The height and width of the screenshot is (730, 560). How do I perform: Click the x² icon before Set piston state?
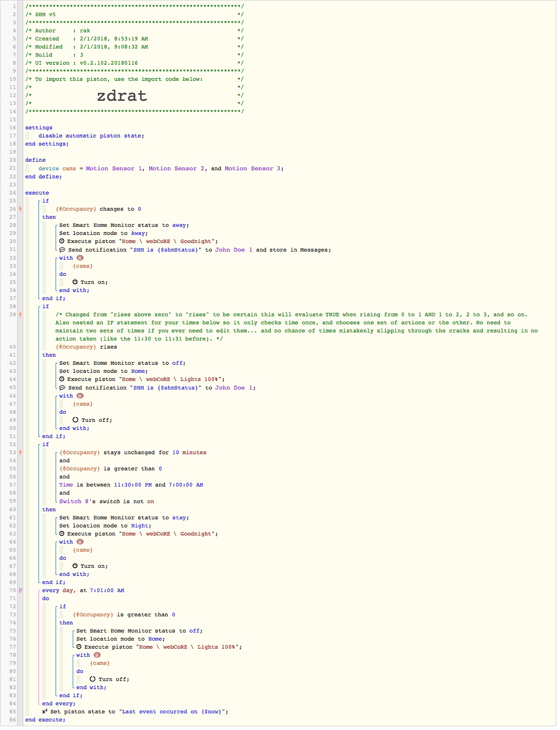tap(45, 711)
